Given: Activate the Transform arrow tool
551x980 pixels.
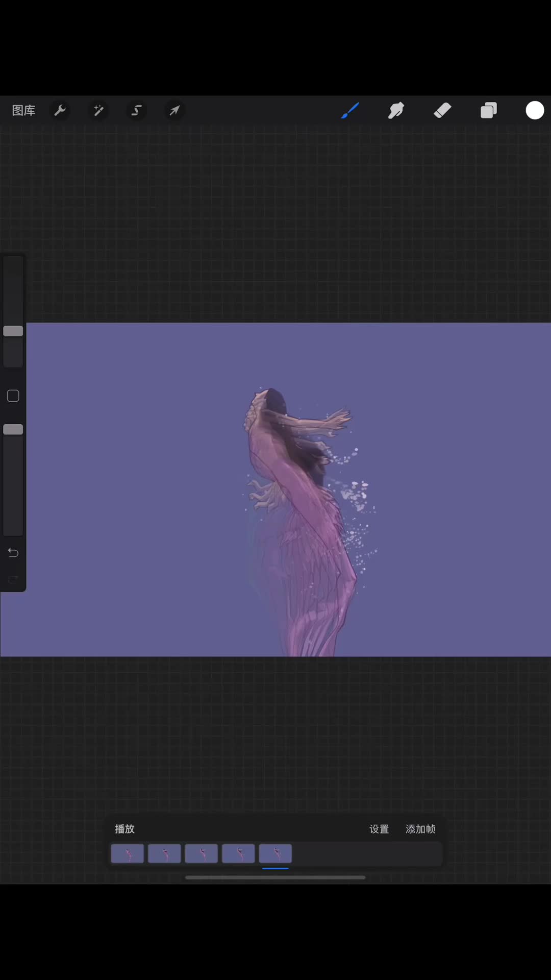Looking at the screenshot, I should pos(174,110).
